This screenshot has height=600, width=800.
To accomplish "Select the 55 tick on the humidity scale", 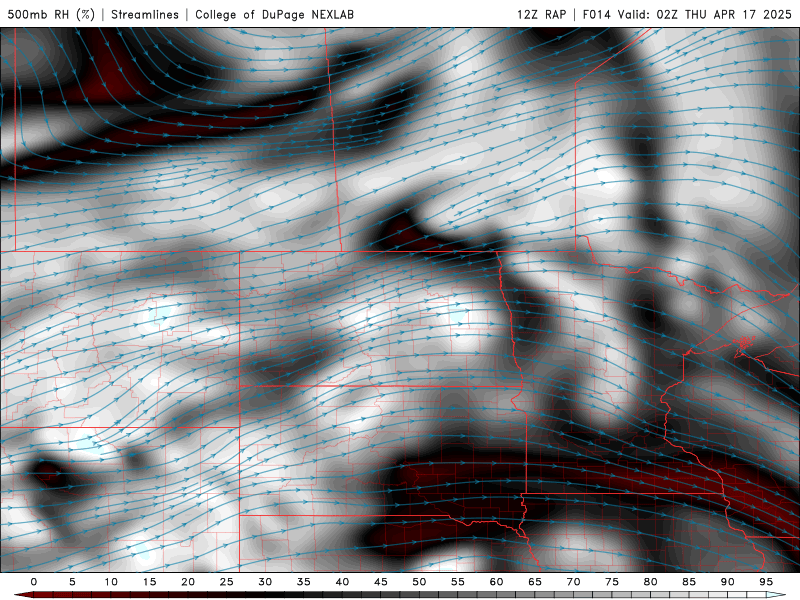I will click(x=458, y=582).
